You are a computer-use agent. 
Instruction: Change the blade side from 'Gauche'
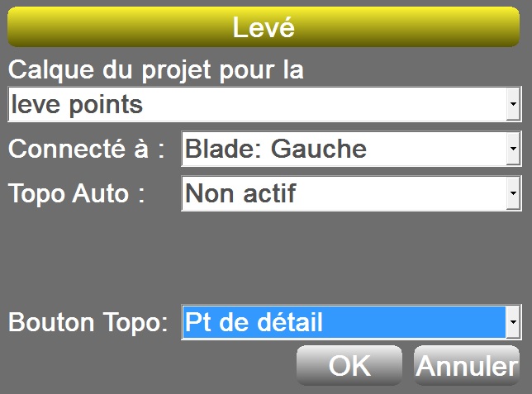pyautogui.click(x=514, y=150)
